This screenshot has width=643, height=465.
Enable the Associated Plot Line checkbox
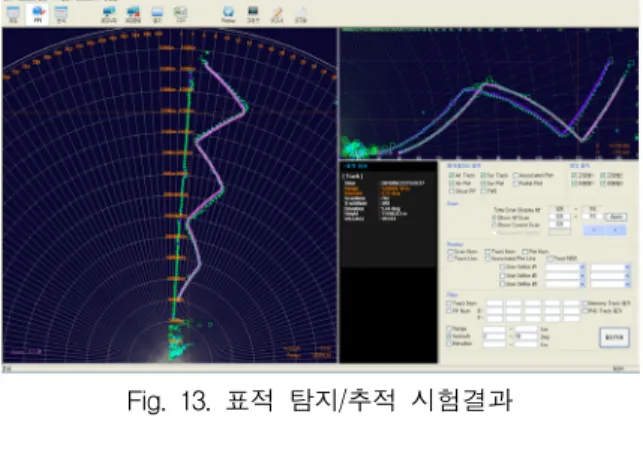click(488, 259)
